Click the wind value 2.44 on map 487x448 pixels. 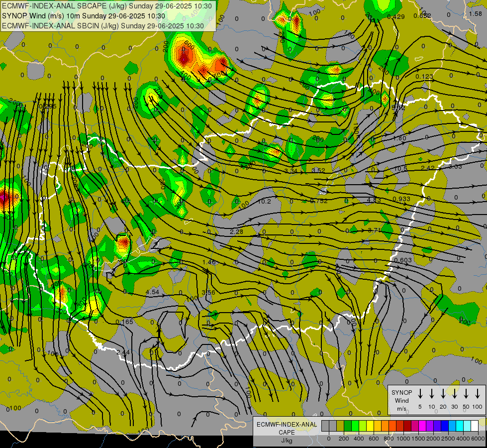(x=123, y=352)
